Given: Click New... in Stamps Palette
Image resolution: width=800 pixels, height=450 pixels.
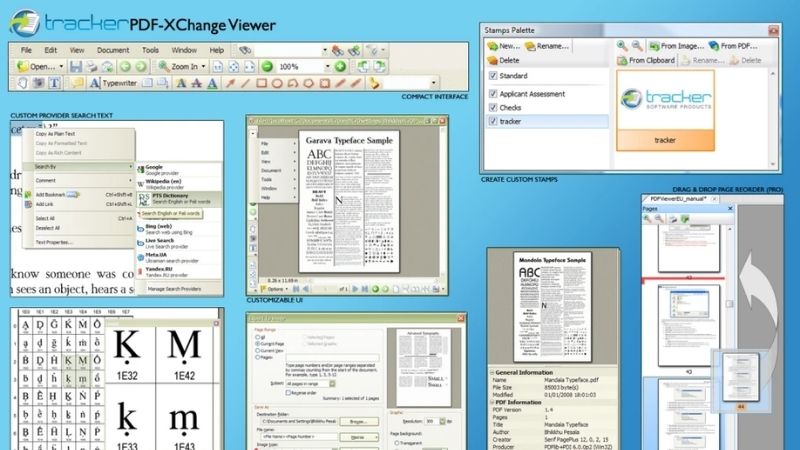Looking at the screenshot, I should pyautogui.click(x=503, y=45).
